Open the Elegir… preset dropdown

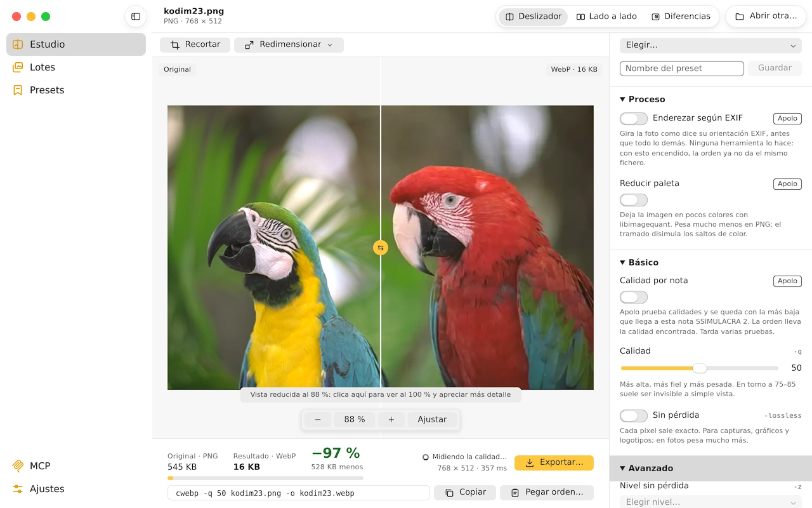point(710,46)
